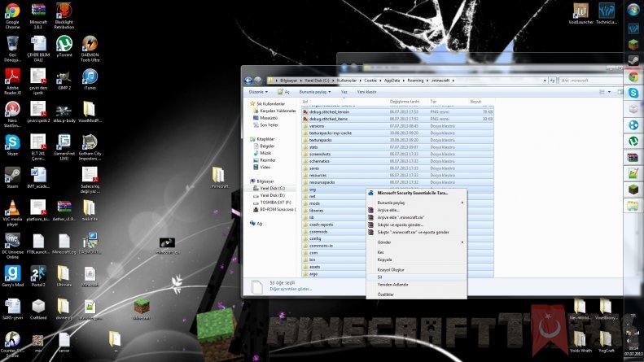Choose Sil from the context menu
Screen dimensions: 644x362
(x=417, y=277)
